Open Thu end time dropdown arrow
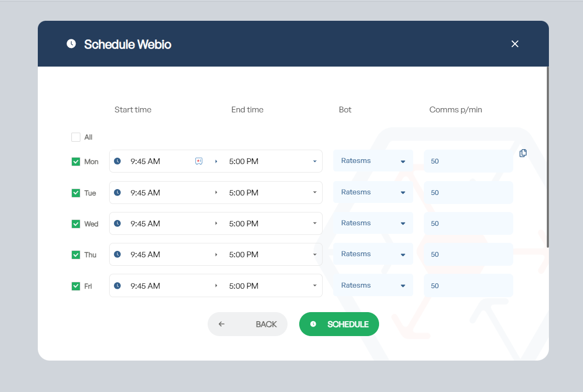Viewport: 583px width, 392px height. (x=315, y=255)
